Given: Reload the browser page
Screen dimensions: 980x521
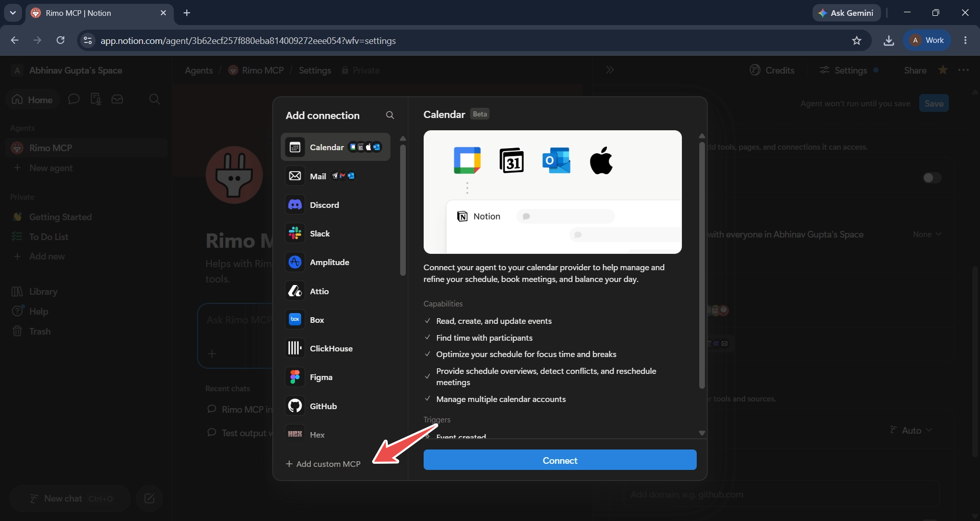Looking at the screenshot, I should (60, 40).
